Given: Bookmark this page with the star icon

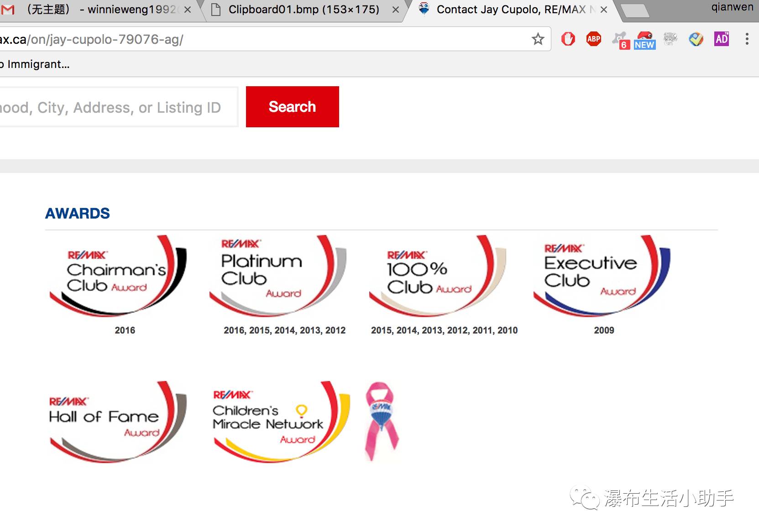Looking at the screenshot, I should click(538, 39).
